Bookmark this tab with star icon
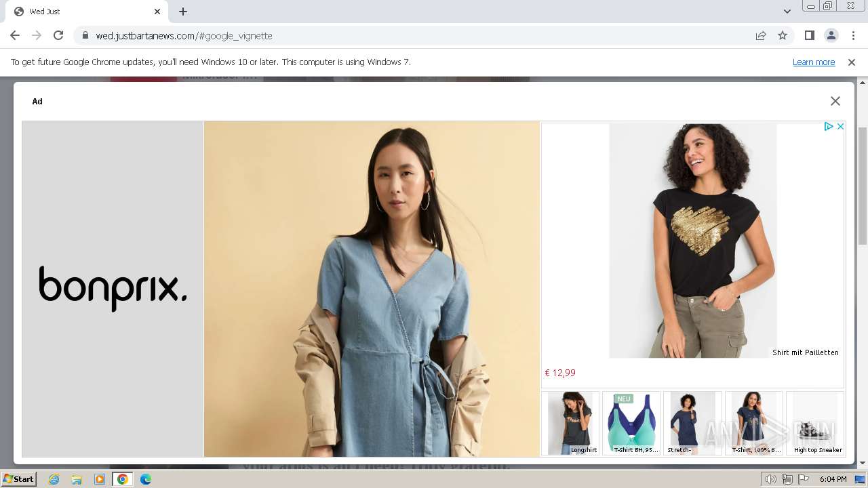Screen dimensions: 868x488 click(x=783, y=35)
